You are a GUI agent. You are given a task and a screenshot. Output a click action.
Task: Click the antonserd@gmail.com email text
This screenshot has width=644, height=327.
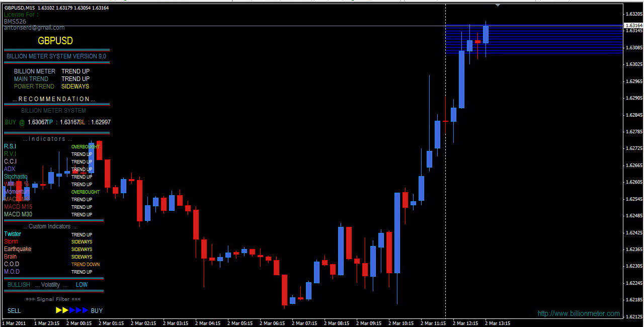pyautogui.click(x=34, y=28)
